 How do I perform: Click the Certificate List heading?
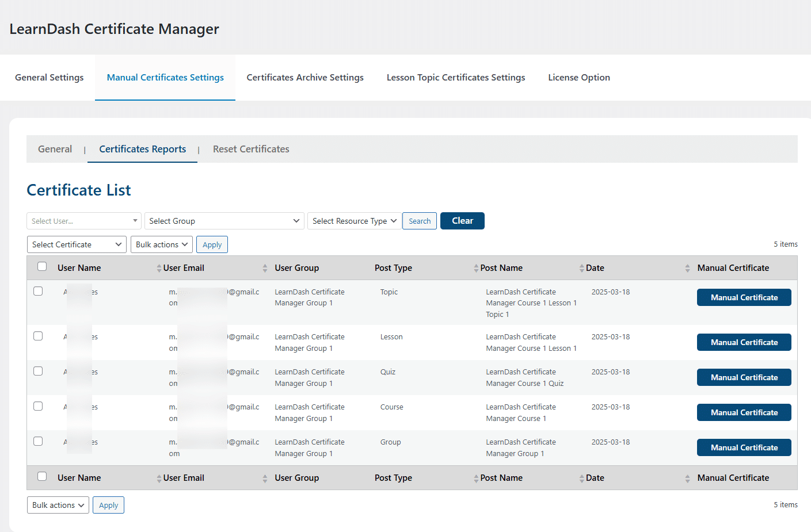[x=79, y=190]
